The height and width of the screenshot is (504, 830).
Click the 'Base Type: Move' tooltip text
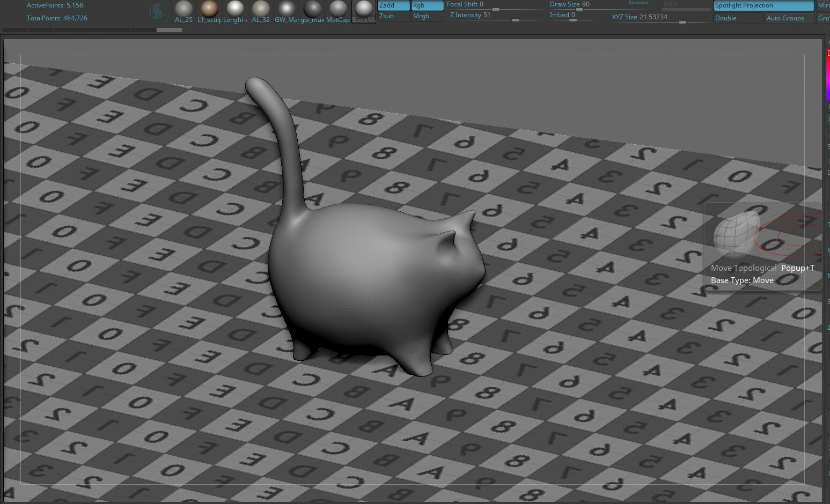click(x=742, y=280)
